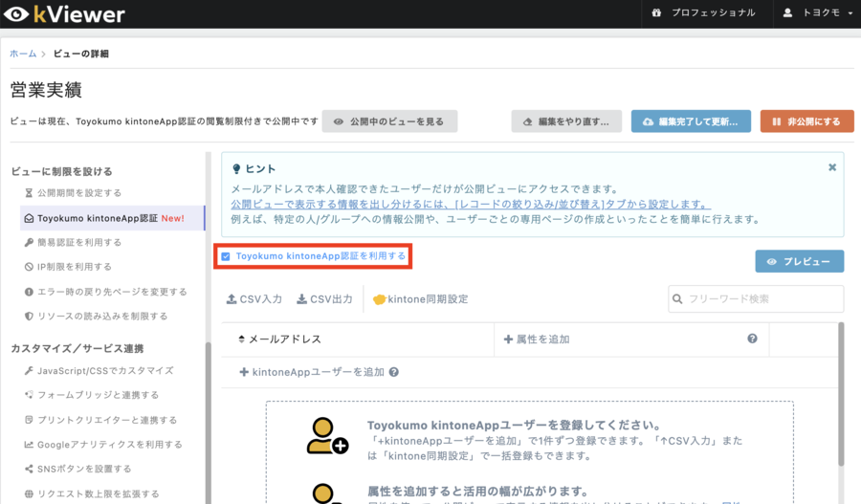Open kintone同期設定 cloud icon
The image size is (861, 504).
click(379, 299)
